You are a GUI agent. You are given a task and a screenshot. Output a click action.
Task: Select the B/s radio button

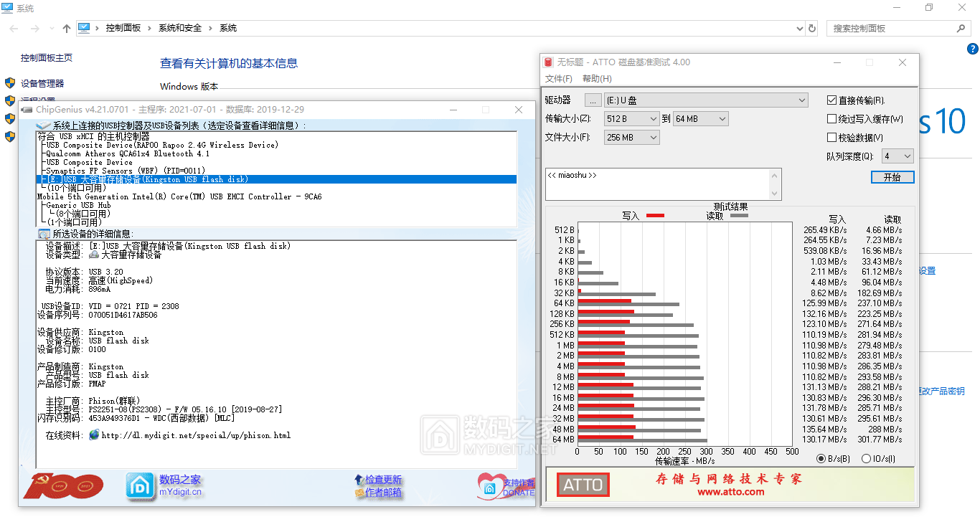[821, 459]
